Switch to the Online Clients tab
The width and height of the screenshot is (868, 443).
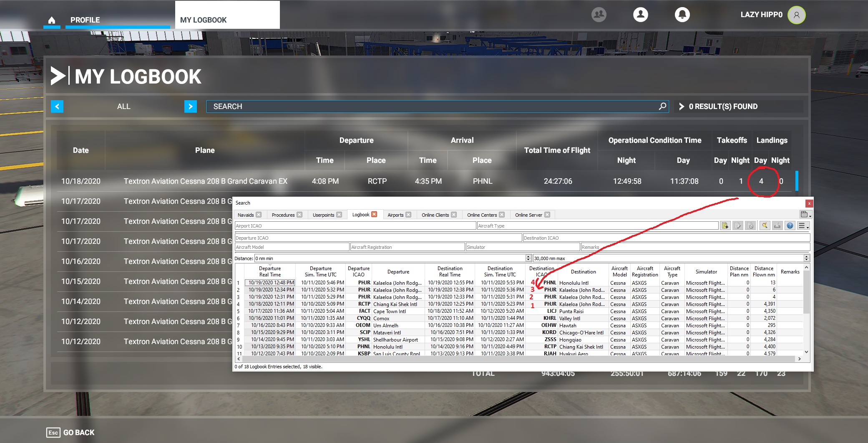[435, 215]
